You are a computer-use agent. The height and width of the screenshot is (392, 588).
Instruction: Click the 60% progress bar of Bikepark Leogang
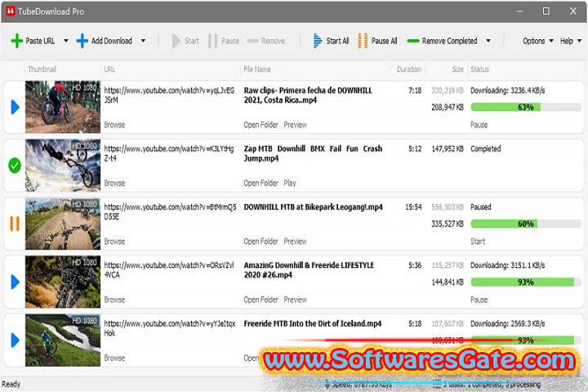coord(526,224)
